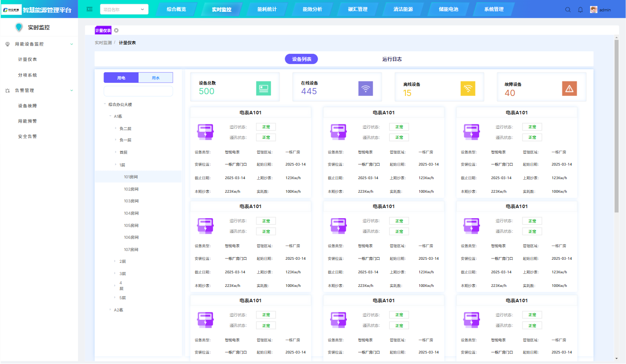This screenshot has height=364, width=626.
Task: Switch to the 运行日志 tab
Action: [x=392, y=59]
